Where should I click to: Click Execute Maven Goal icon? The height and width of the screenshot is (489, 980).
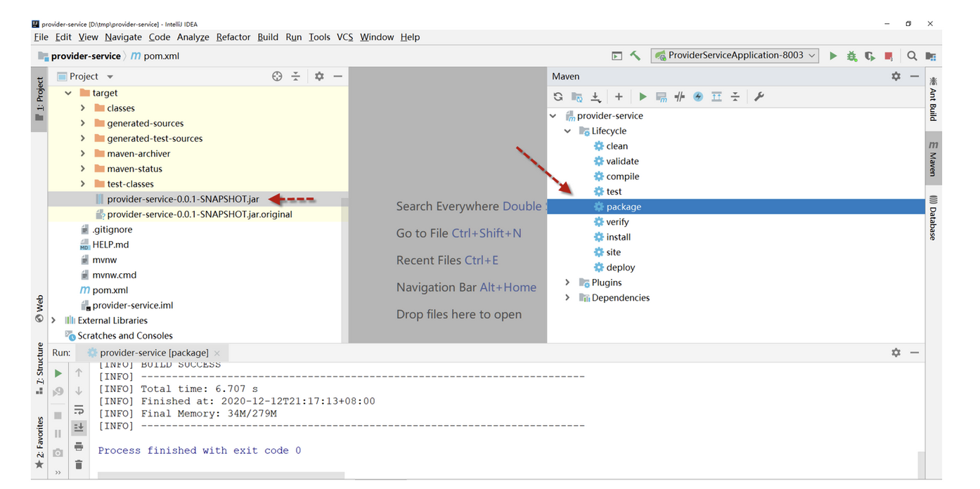click(661, 97)
